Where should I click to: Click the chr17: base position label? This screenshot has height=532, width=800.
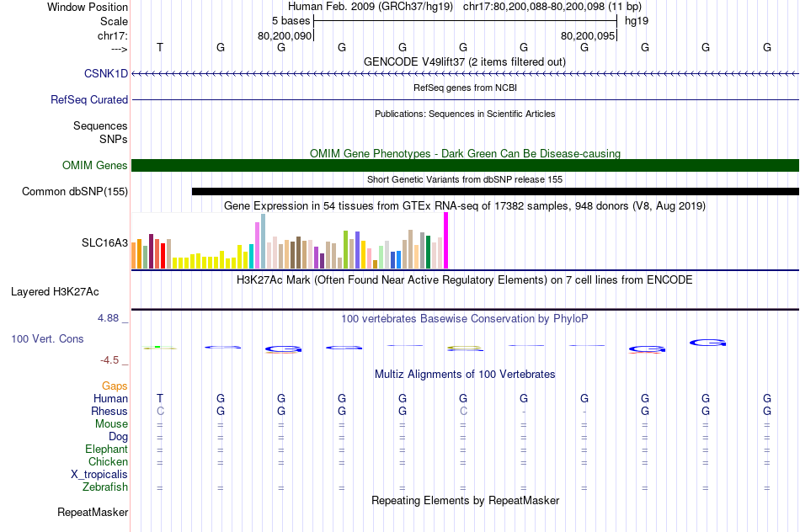(112, 35)
